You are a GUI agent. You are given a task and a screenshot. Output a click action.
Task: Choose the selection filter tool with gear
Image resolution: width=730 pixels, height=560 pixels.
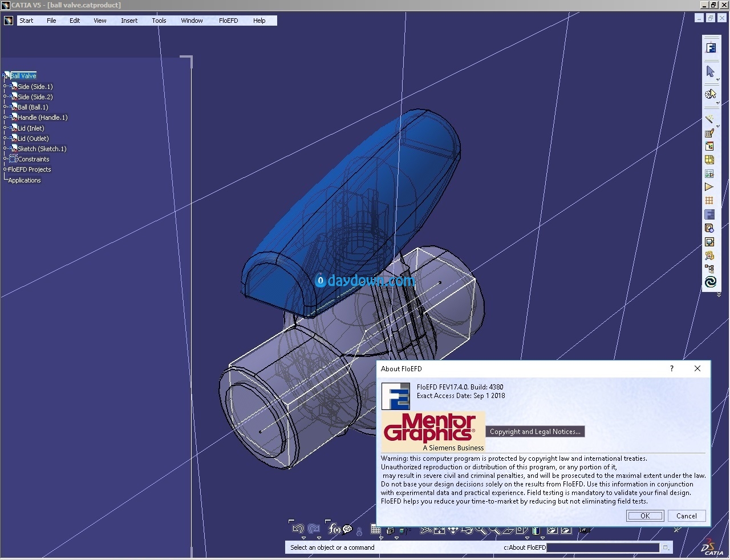(x=710, y=94)
